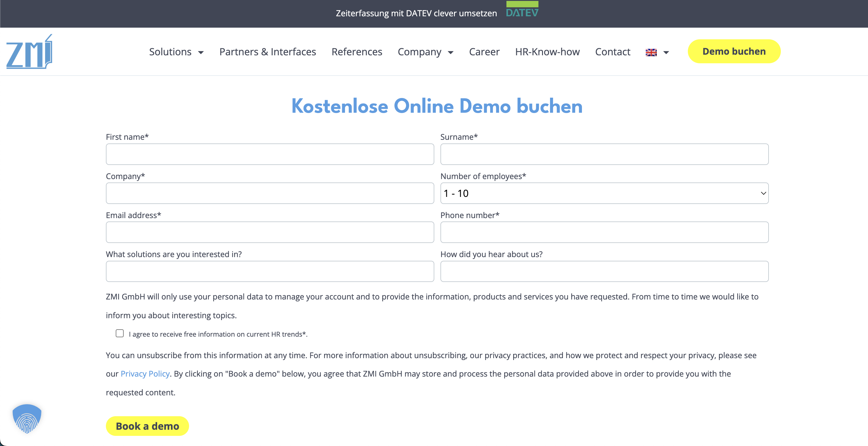Open the Privacy Policy link
The image size is (868, 446).
145,374
